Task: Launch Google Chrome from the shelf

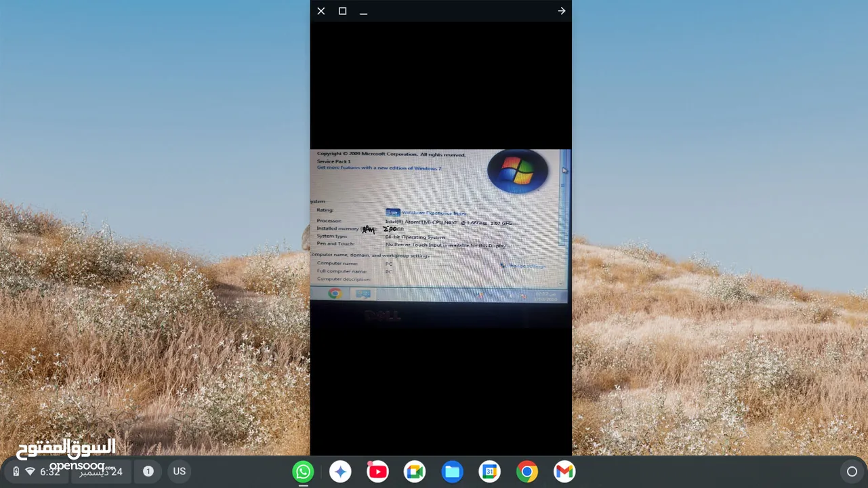Action: click(x=526, y=472)
